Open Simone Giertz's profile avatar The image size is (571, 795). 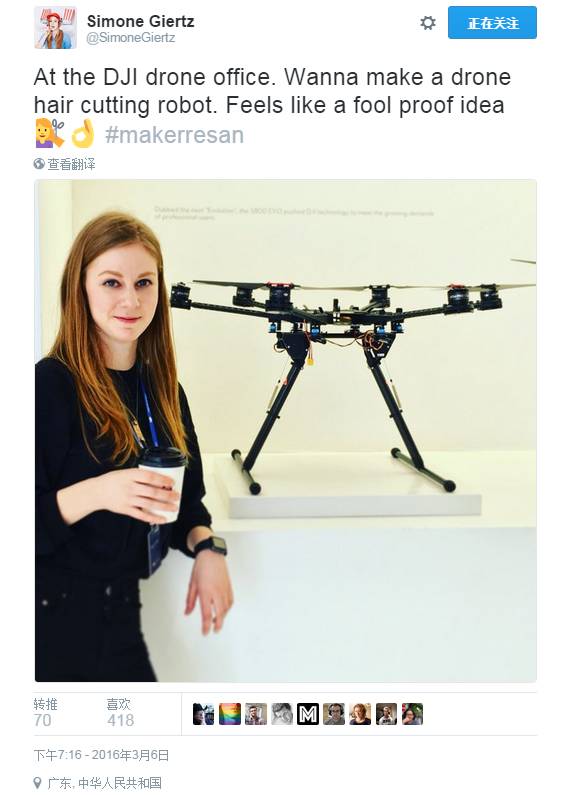click(55, 28)
